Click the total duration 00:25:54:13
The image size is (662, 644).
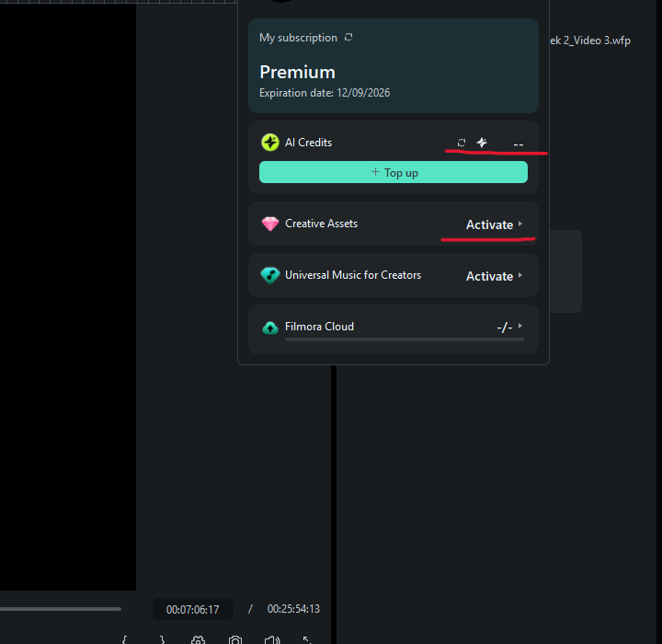tap(293, 609)
